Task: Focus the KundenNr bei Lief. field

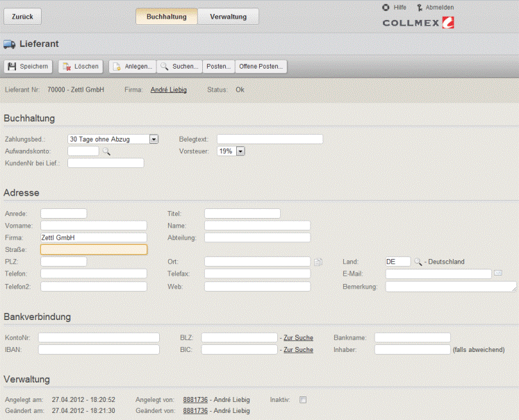Action: point(106,163)
